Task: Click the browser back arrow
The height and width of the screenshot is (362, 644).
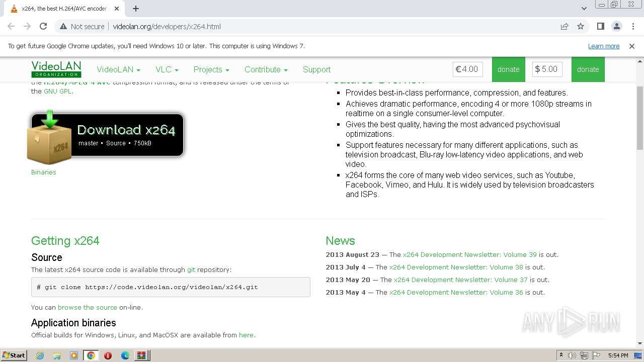Action: tap(11, 27)
